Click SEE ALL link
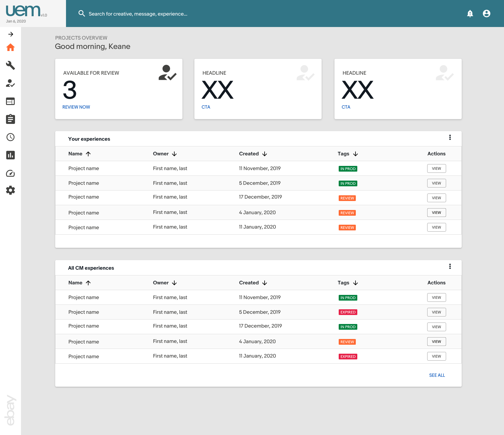The image size is (504, 435). pos(437,375)
